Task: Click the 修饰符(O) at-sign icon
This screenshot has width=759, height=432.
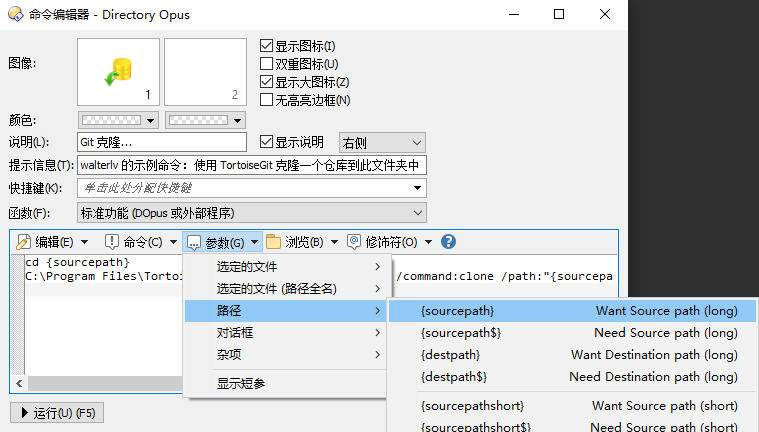Action: 354,242
